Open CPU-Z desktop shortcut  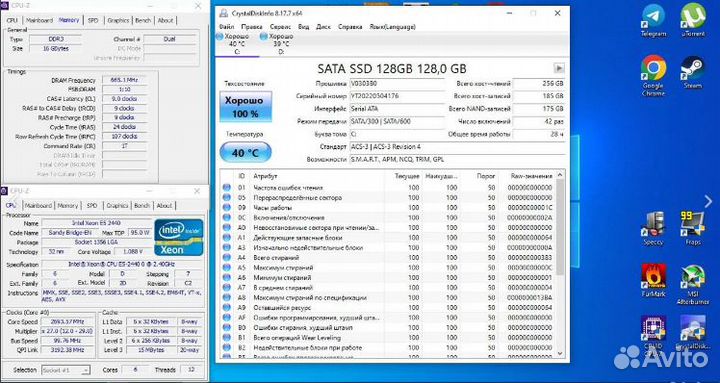tap(653, 332)
